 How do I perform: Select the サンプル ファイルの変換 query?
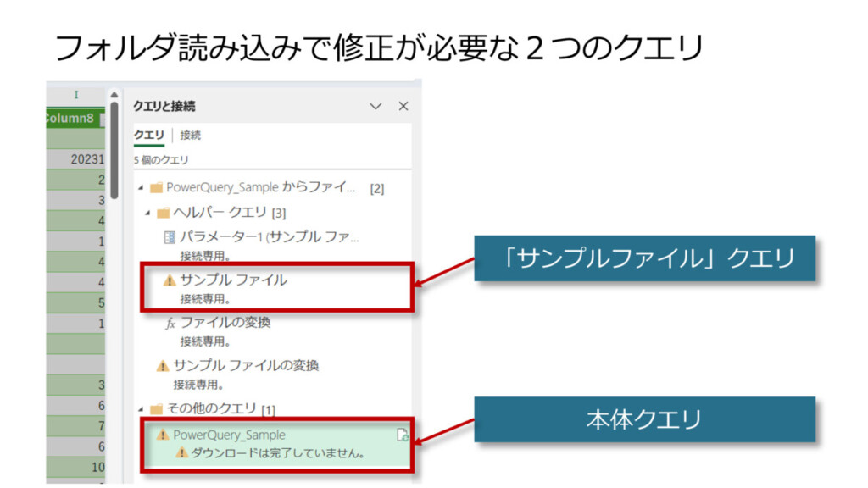click(x=246, y=366)
